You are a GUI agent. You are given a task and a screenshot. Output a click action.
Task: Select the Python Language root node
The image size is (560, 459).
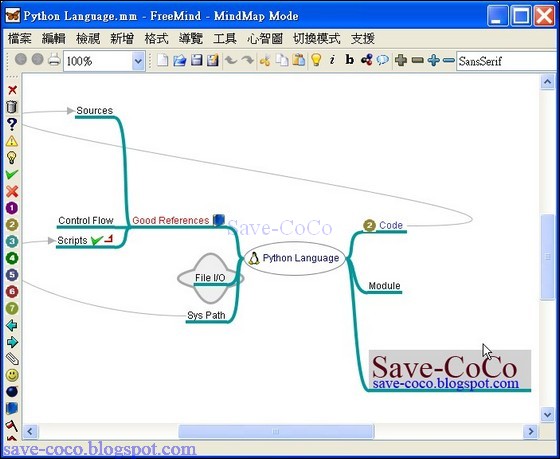pyautogui.click(x=295, y=258)
